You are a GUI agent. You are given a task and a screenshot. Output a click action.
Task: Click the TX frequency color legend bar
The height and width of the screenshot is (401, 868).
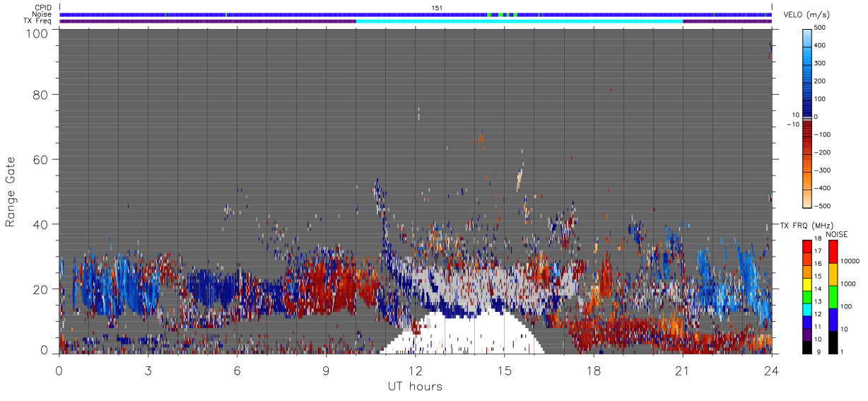click(x=807, y=296)
